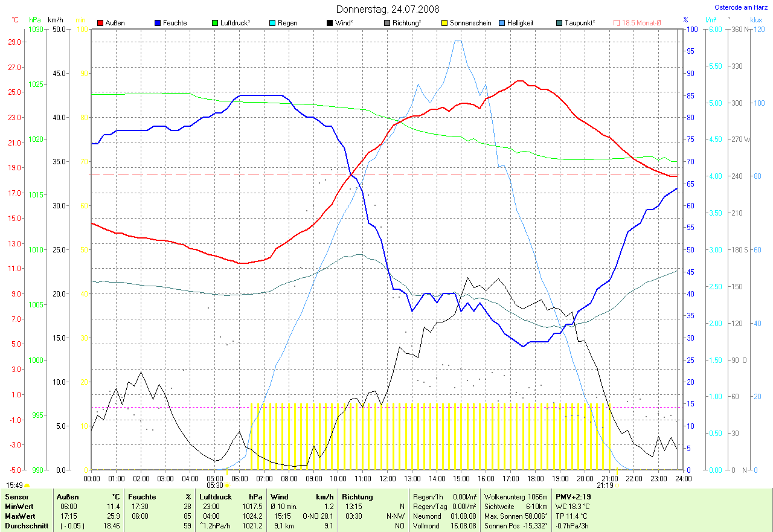Image resolution: width=773 pixels, height=532 pixels.
Task: Click the dark teal Taupunkt legend square
Action: [559, 23]
